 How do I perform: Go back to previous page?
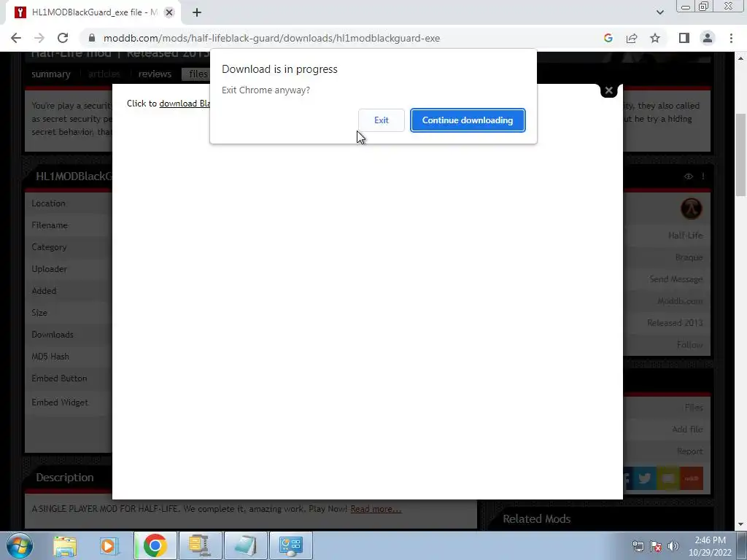point(16,38)
